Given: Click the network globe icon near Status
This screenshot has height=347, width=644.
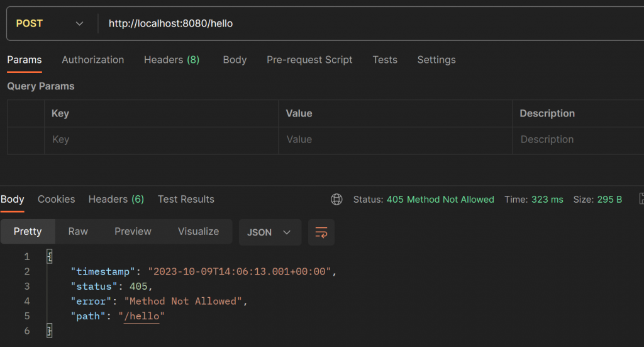Looking at the screenshot, I should pyautogui.click(x=336, y=200).
